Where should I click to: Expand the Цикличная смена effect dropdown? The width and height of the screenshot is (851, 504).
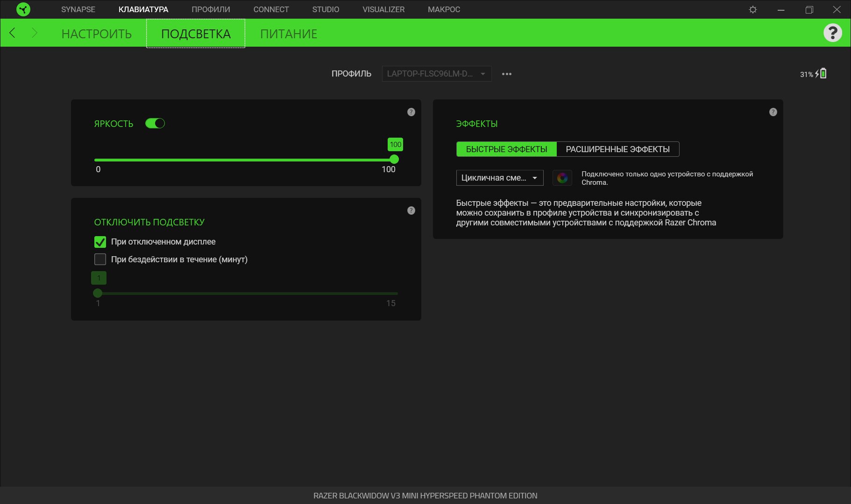(x=500, y=178)
